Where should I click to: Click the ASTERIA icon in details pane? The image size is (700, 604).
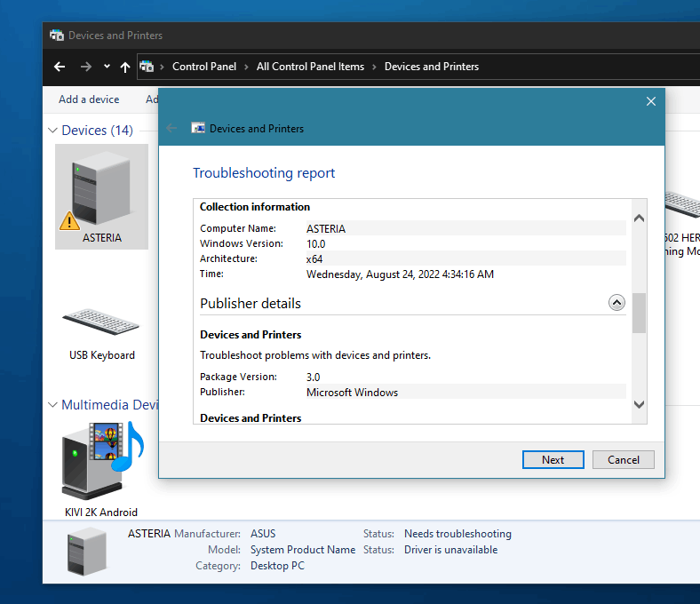86,552
